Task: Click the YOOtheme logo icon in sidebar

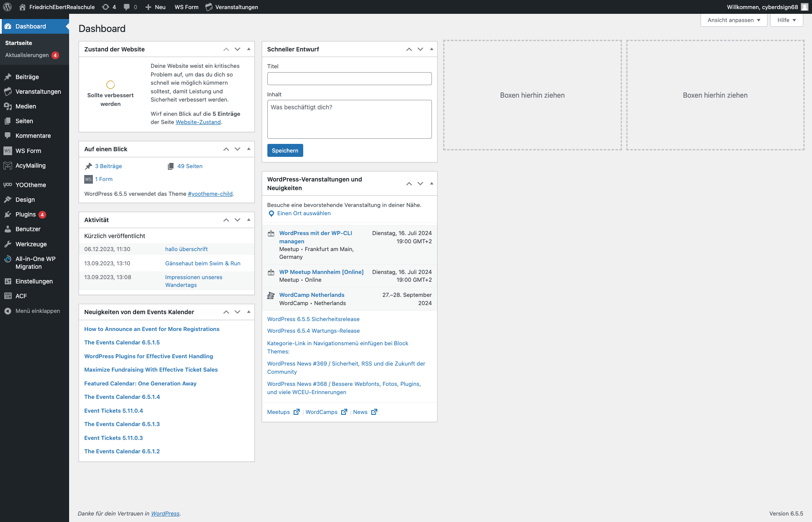Action: 8,185
